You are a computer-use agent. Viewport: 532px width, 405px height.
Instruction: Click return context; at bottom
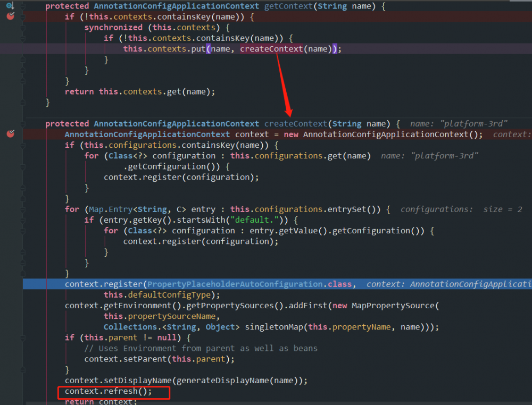pos(101,401)
